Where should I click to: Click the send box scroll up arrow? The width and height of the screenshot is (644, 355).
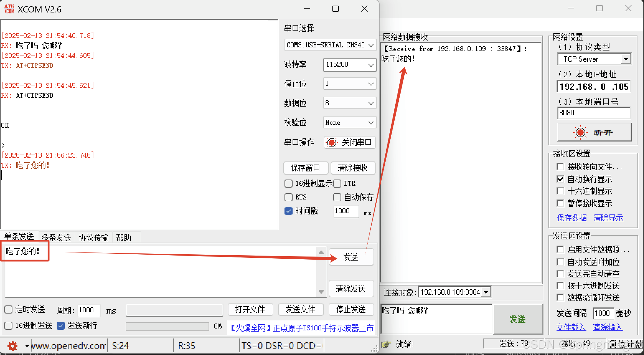[x=321, y=252]
